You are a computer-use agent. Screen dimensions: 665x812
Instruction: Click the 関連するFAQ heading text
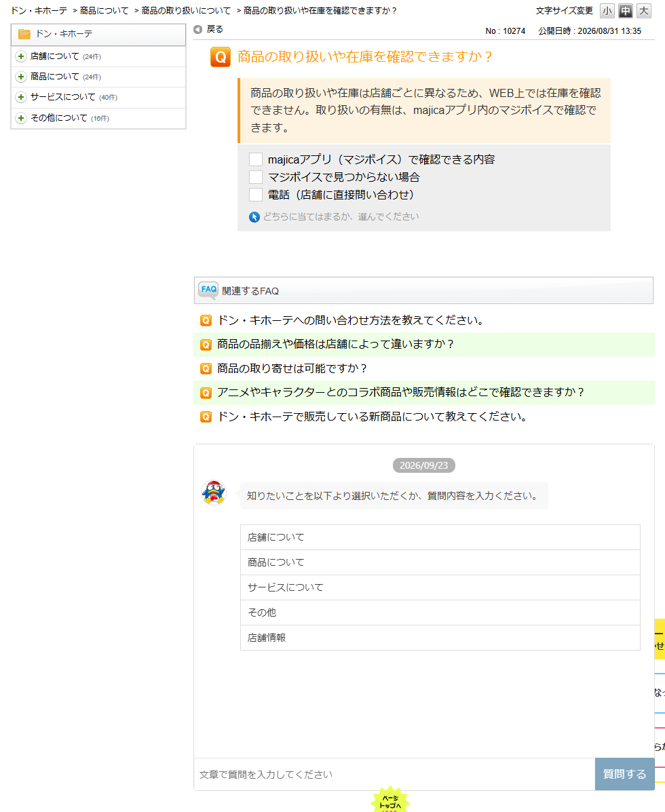tap(250, 292)
